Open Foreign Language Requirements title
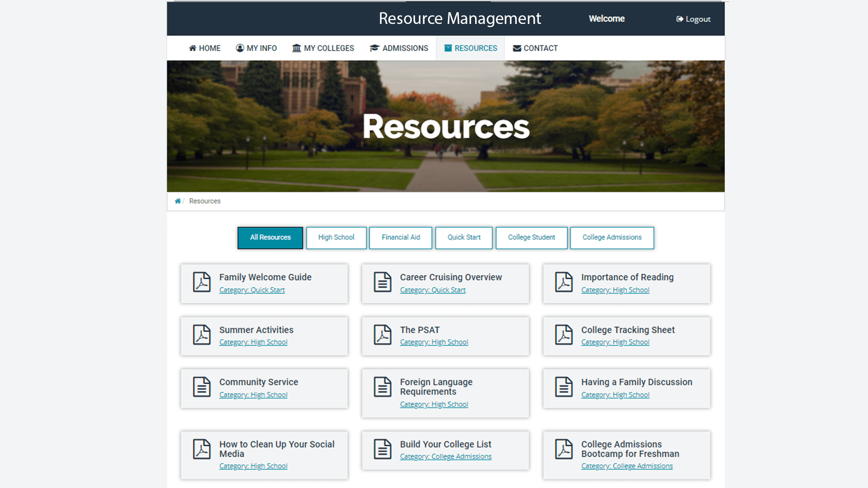The image size is (868, 488). coord(436,387)
